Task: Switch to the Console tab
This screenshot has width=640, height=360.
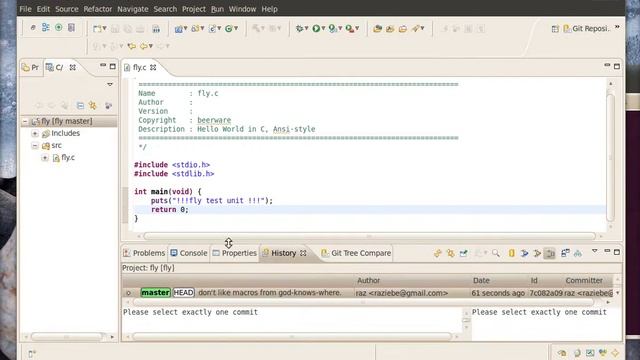Action: tap(189, 253)
